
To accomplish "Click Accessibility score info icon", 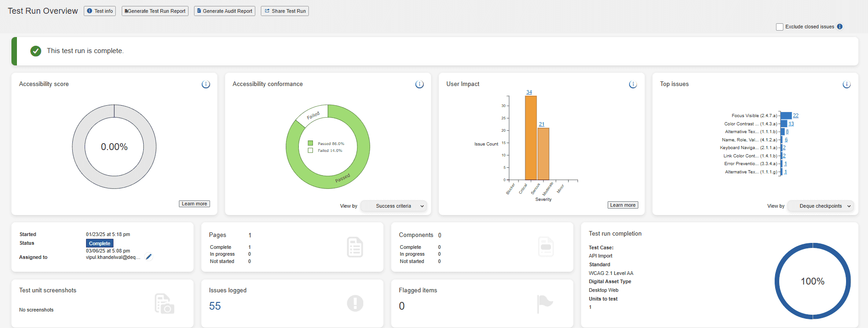I will pos(206,84).
